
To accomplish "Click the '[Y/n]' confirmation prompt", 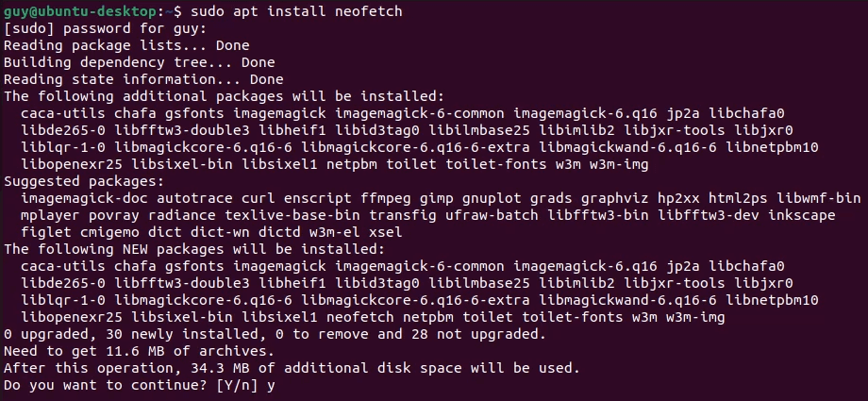I will click(x=242, y=385).
